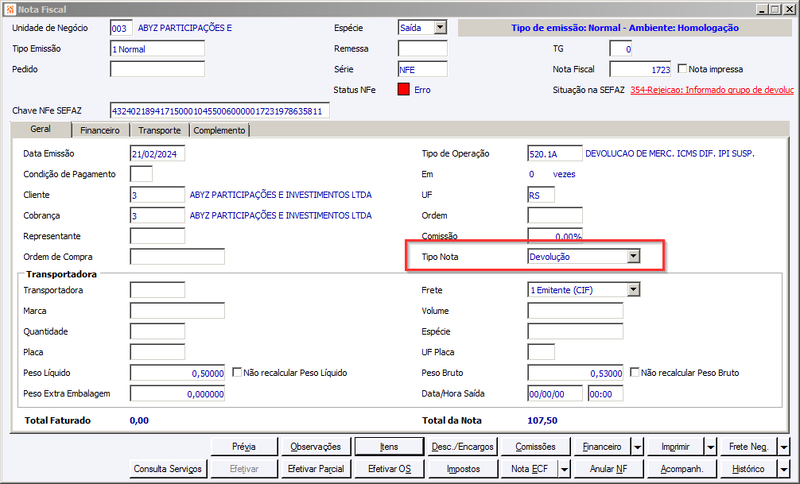Open the Transporte tab
Image resolution: width=800 pixels, height=484 pixels.
pyautogui.click(x=159, y=131)
